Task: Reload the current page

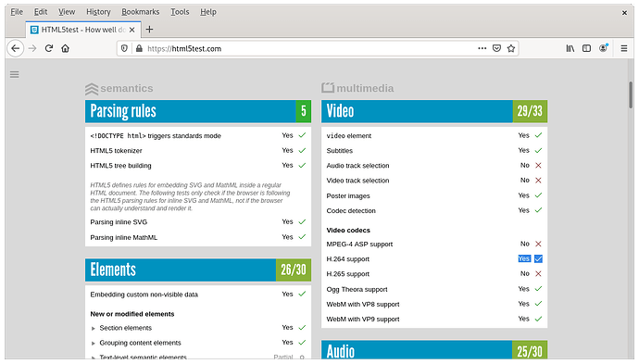Action: tap(49, 48)
